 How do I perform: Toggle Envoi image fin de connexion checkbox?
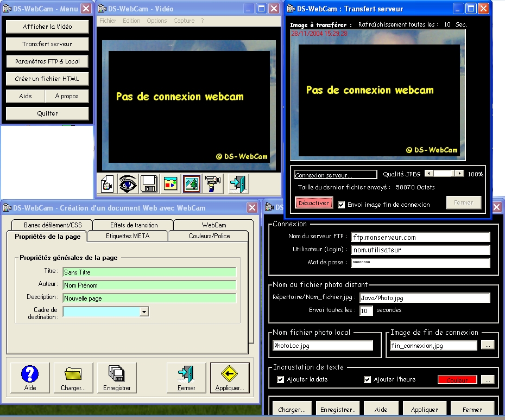342,205
